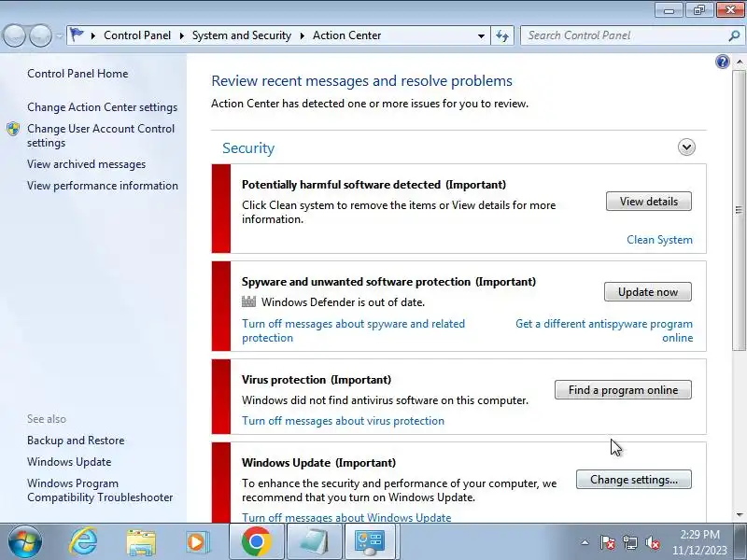Expand arrow after System and Security breadcrumb
747x560 pixels.
tap(302, 35)
